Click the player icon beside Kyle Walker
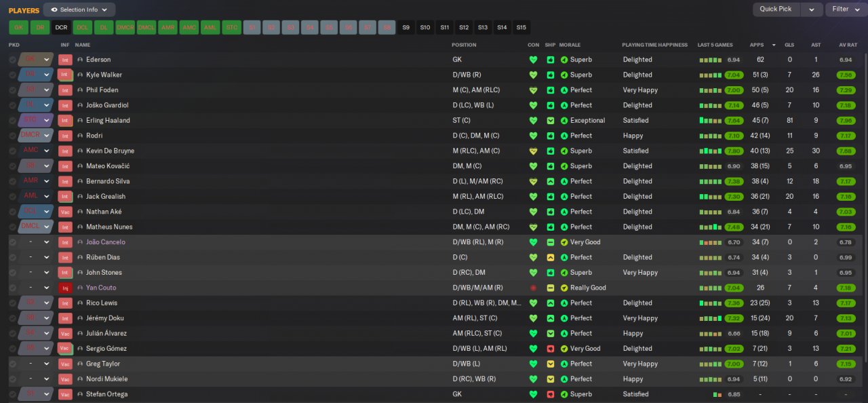868x403 pixels. tap(80, 75)
